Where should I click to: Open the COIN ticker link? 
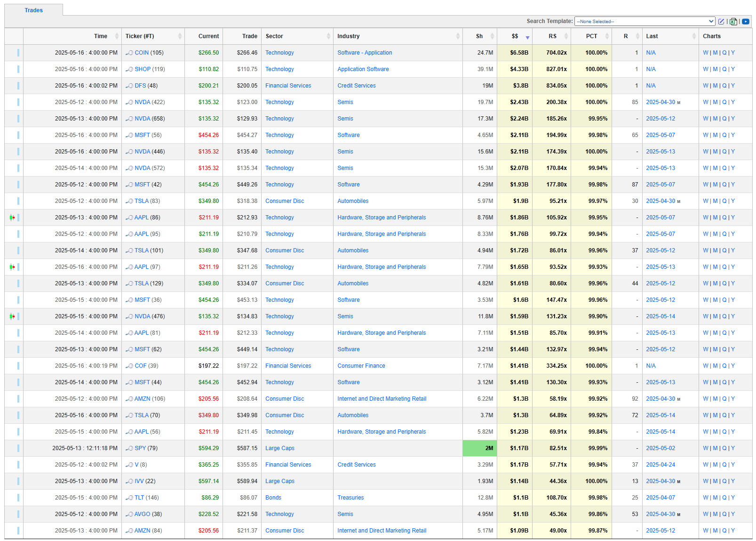[142, 53]
